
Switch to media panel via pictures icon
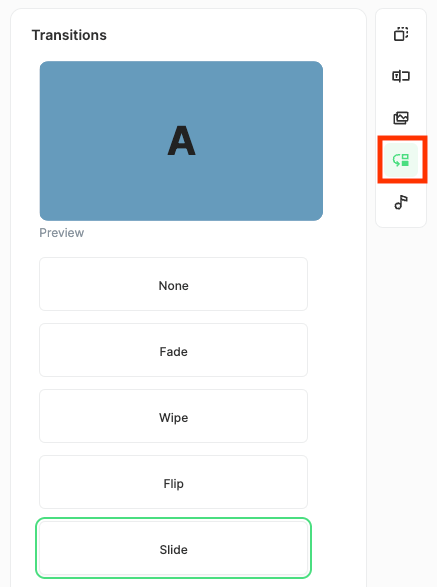click(401, 118)
